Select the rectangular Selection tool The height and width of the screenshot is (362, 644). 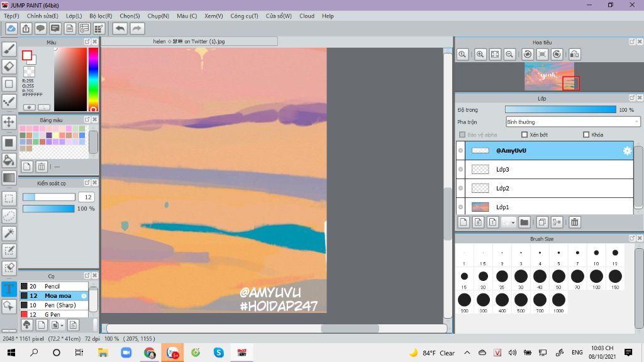coord(9,198)
